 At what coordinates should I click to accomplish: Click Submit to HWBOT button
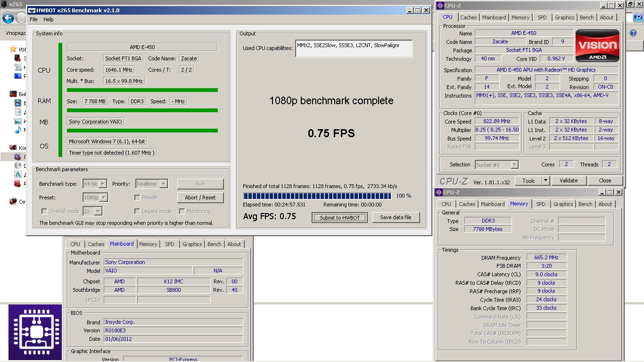(x=339, y=217)
